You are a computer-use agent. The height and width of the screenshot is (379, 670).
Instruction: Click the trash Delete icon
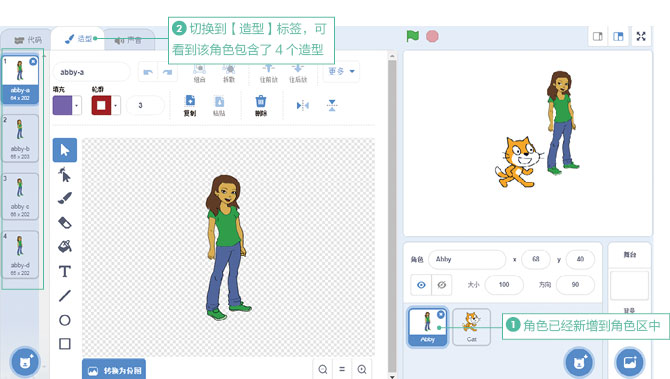pyautogui.click(x=261, y=106)
